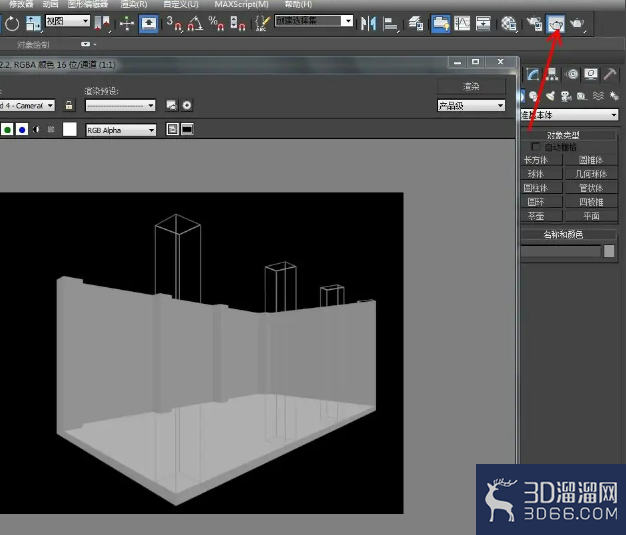Select the Scale tool in main toolbar
The height and width of the screenshot is (535, 626).
click(x=34, y=24)
